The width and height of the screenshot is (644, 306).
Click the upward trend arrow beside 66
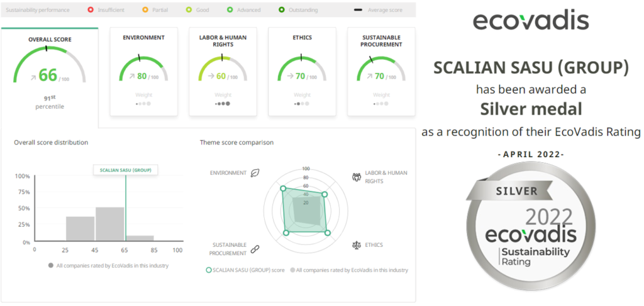[x=33, y=77]
